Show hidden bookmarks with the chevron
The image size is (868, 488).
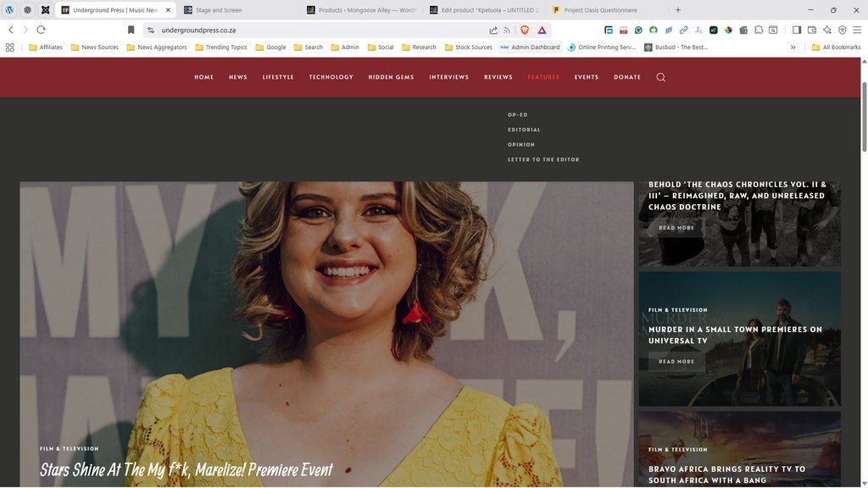(x=793, y=47)
